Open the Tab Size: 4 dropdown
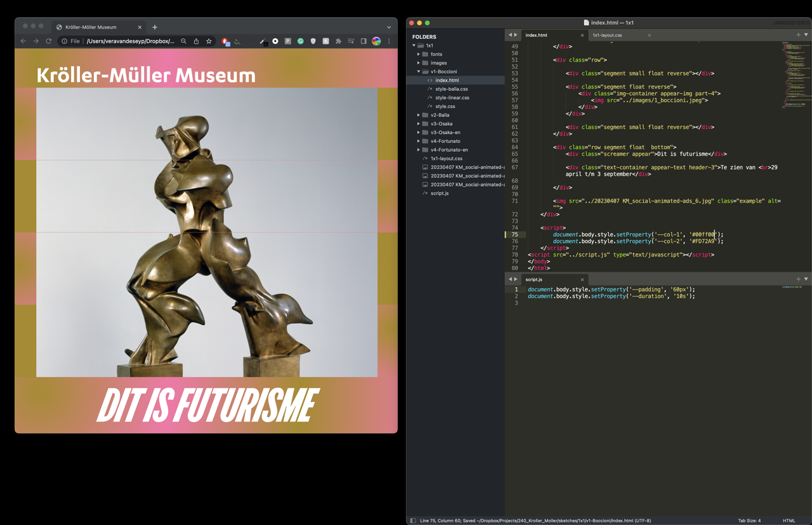This screenshot has width=812, height=525. [749, 521]
